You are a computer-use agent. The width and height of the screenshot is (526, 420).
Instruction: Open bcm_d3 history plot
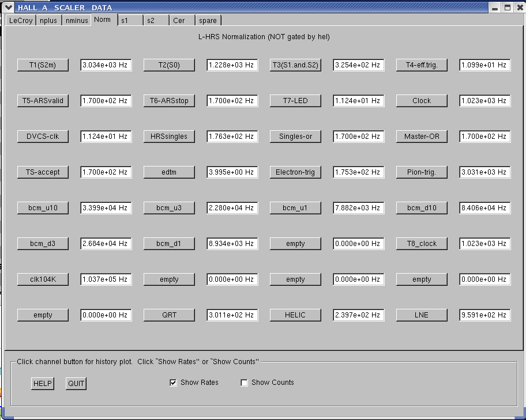(43, 244)
